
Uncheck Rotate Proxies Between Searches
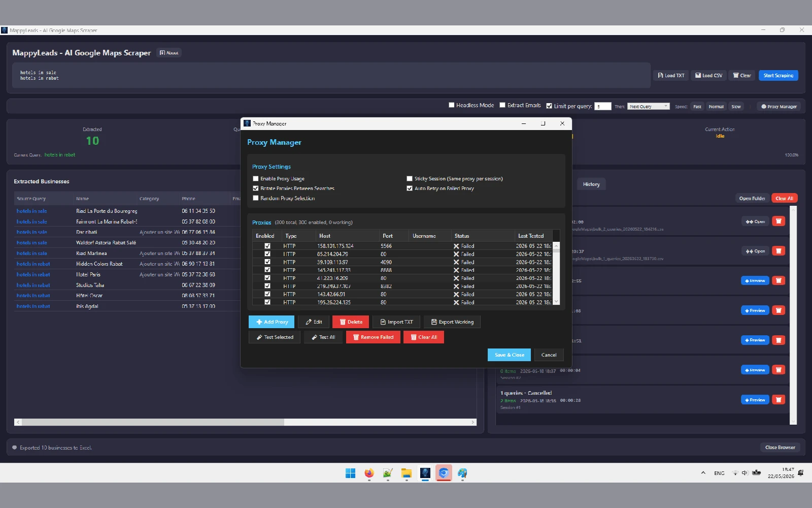point(256,188)
